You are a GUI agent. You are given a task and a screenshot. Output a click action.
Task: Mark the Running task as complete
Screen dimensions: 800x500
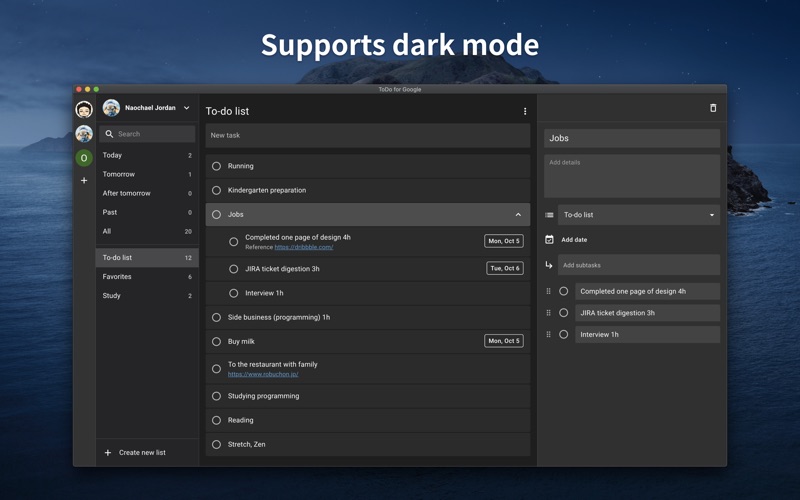click(x=216, y=166)
